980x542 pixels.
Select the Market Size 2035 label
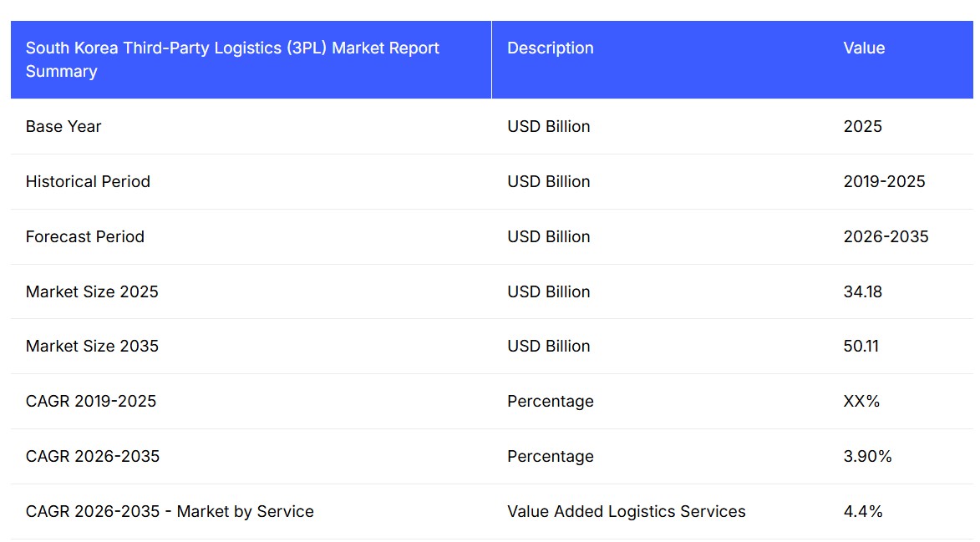click(92, 347)
